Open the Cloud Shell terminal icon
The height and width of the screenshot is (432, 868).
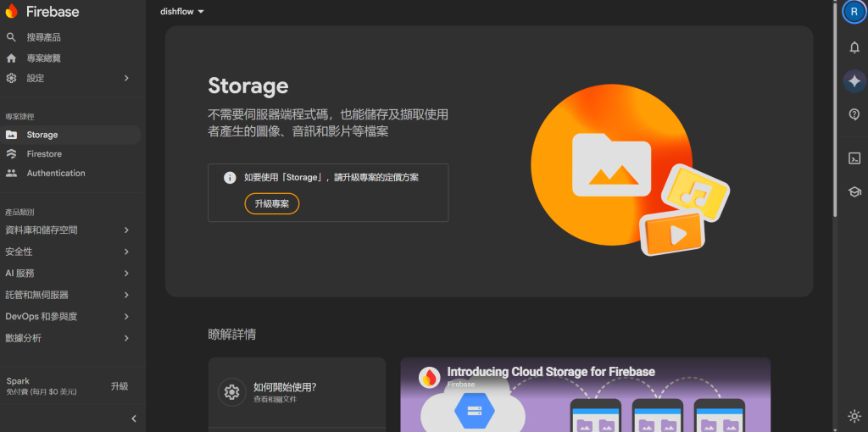(x=854, y=158)
